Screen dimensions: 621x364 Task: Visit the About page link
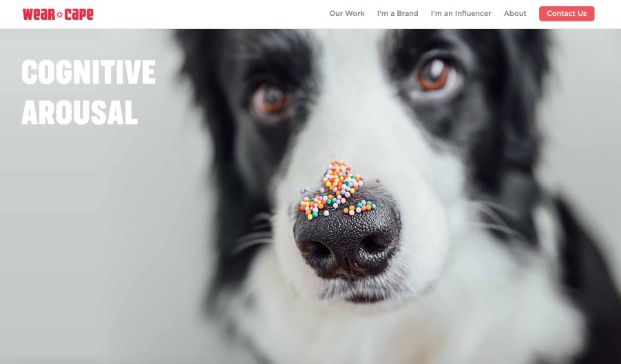click(x=515, y=14)
